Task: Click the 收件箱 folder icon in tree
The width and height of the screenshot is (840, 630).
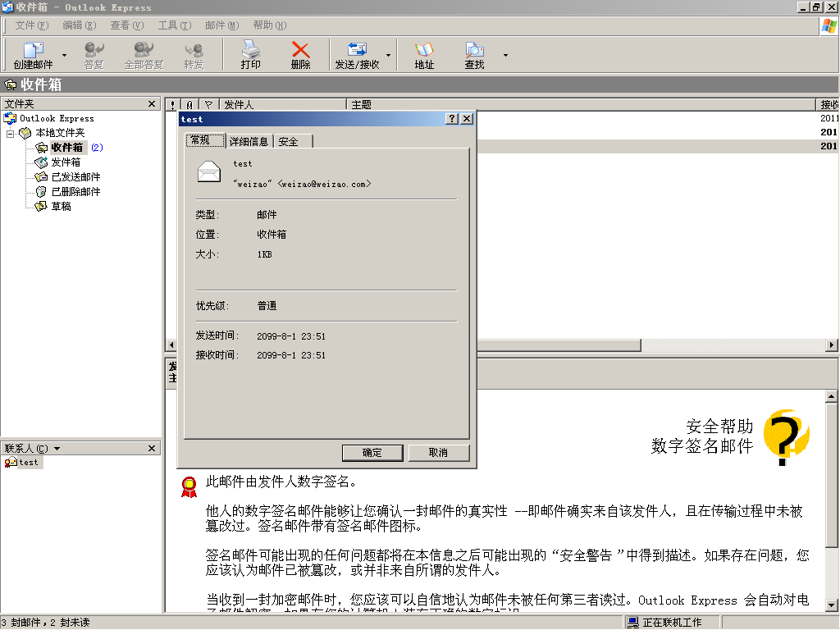Action: 41,148
